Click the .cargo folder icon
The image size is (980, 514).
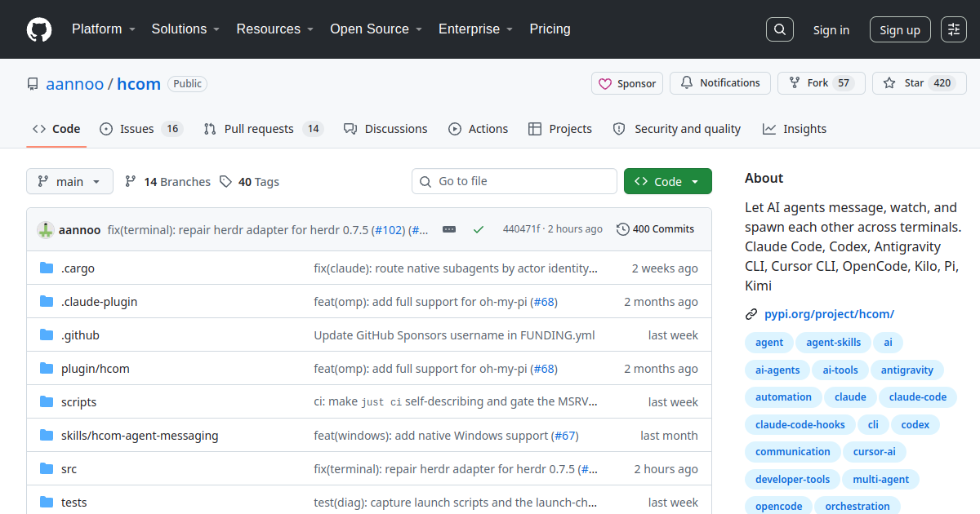coord(47,268)
